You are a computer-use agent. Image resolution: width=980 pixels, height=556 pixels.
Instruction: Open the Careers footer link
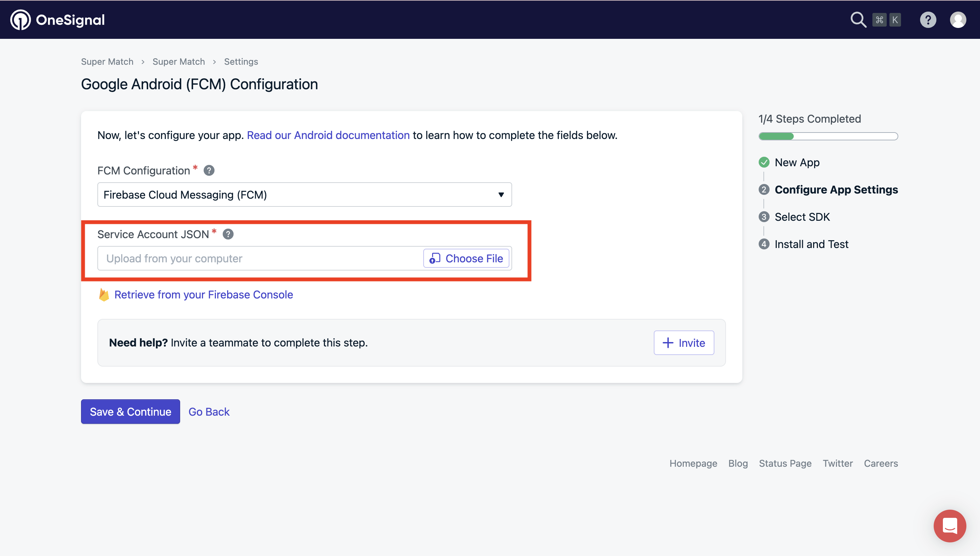point(881,463)
